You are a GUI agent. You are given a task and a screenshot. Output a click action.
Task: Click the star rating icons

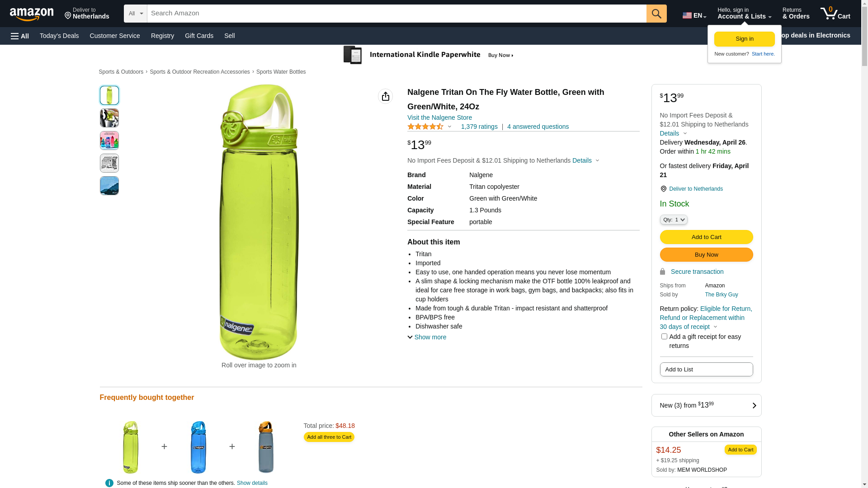click(425, 127)
